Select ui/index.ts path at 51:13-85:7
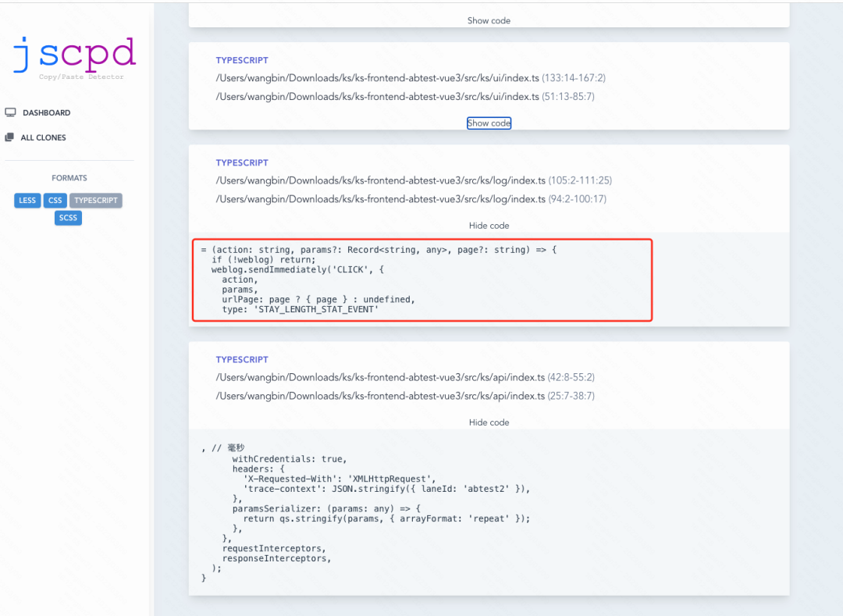 tap(405, 97)
